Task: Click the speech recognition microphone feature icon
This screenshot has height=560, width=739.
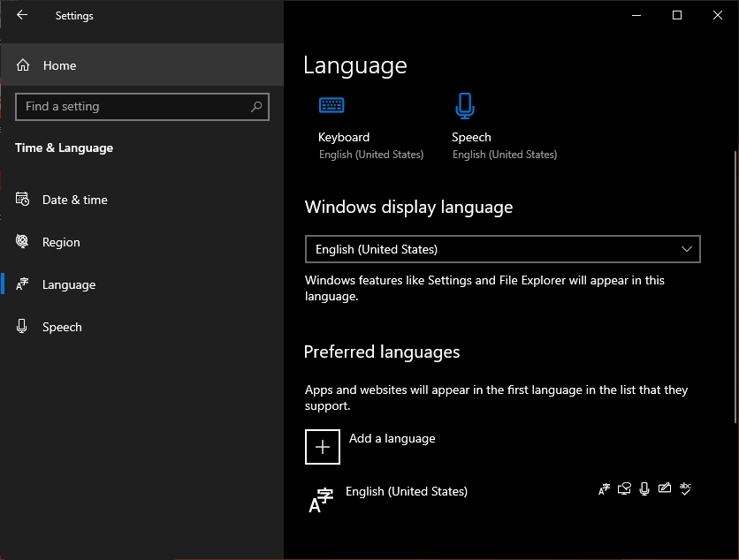Action: (x=644, y=488)
